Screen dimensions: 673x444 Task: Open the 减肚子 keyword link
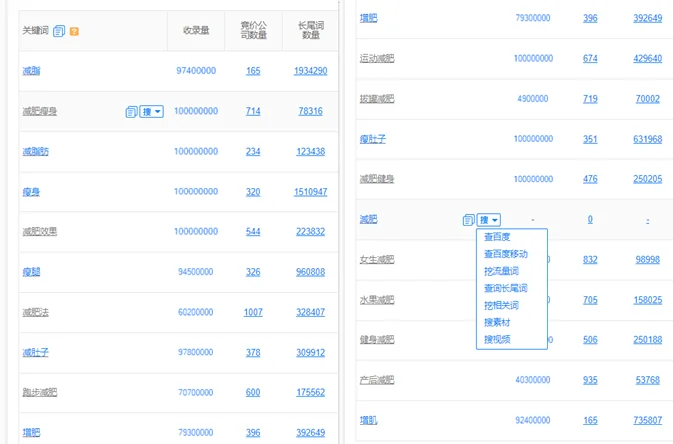[x=36, y=352]
